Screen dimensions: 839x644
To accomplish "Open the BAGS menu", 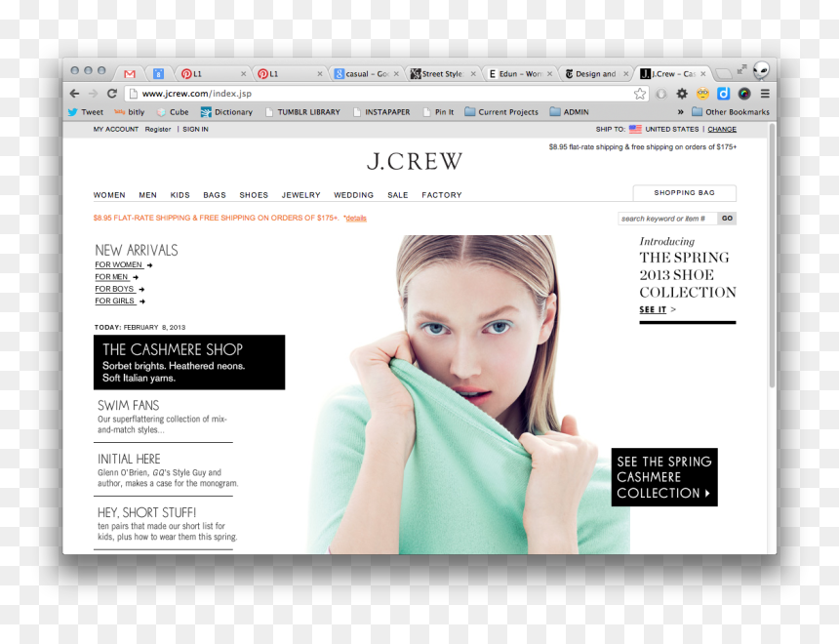I will click(x=215, y=195).
